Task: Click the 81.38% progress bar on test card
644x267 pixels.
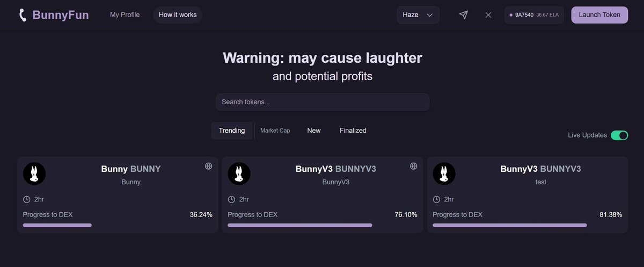Action: tap(528, 225)
